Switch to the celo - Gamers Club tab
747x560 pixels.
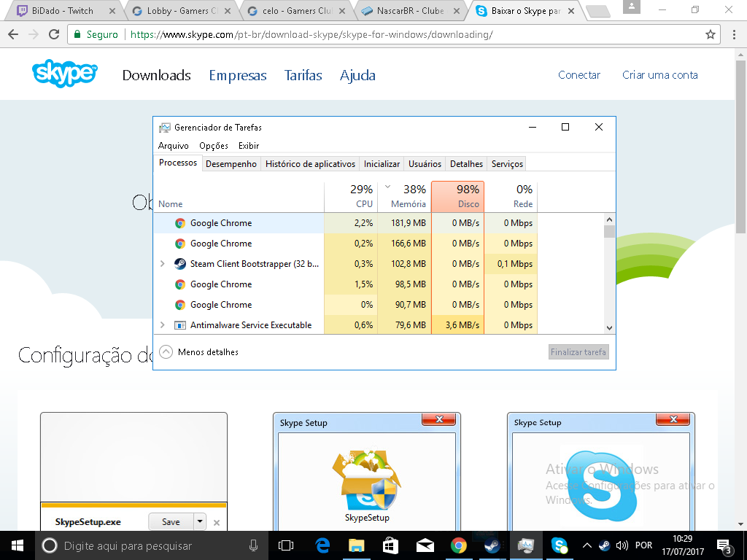(295, 11)
